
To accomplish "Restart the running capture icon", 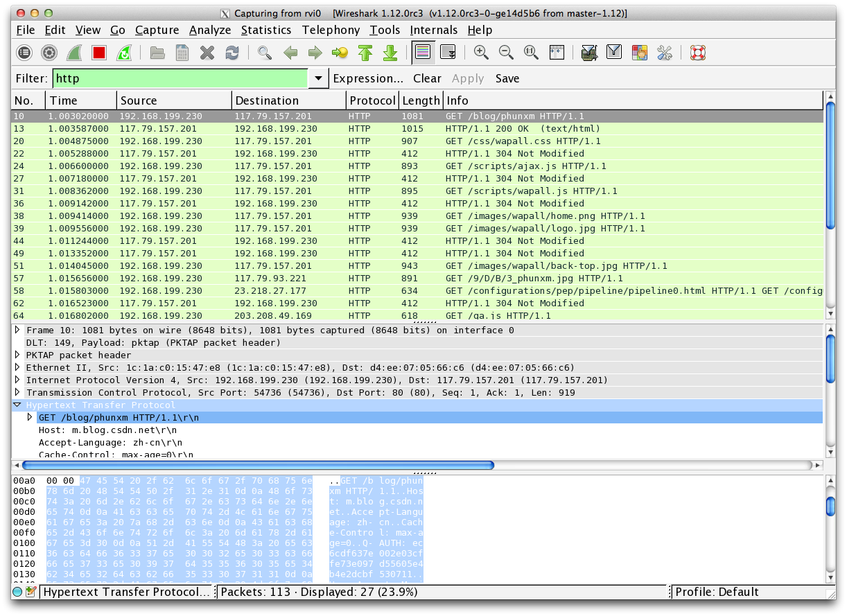I will click(x=124, y=53).
